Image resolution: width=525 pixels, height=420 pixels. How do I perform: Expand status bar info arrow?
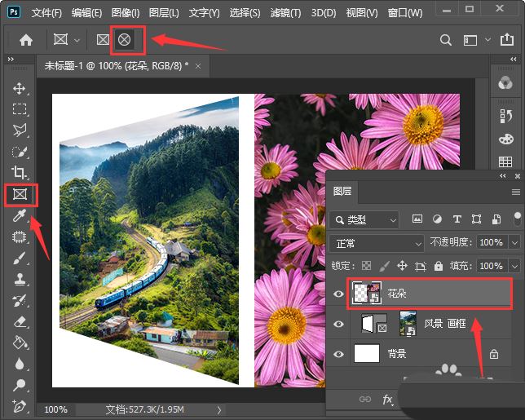coord(219,409)
